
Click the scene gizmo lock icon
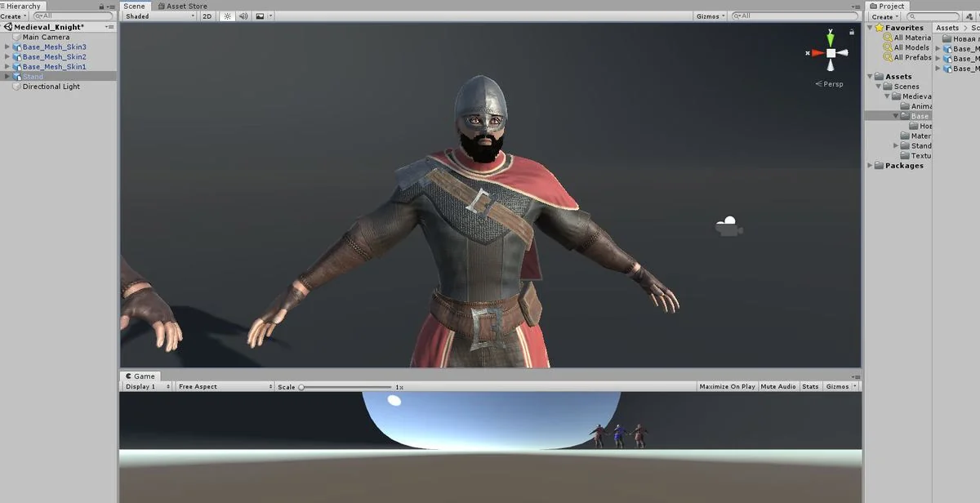tap(852, 32)
